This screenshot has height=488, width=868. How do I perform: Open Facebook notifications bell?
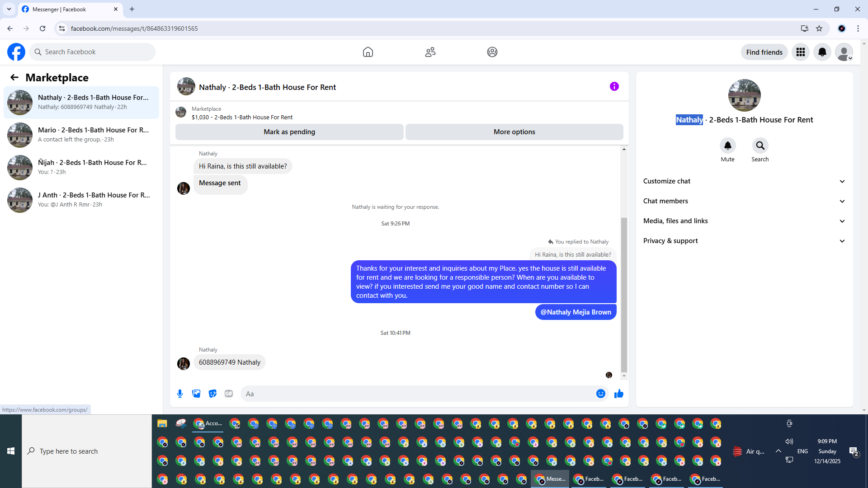click(x=822, y=52)
